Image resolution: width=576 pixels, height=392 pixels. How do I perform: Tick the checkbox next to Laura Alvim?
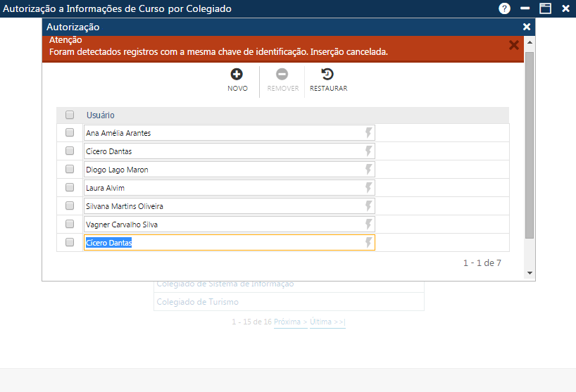coord(70,187)
